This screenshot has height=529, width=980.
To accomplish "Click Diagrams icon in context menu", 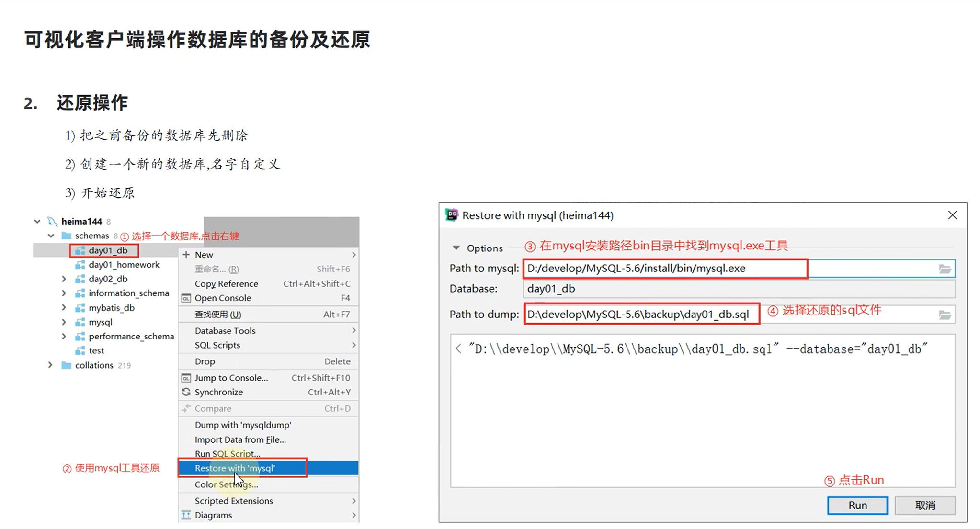I will 186,515.
